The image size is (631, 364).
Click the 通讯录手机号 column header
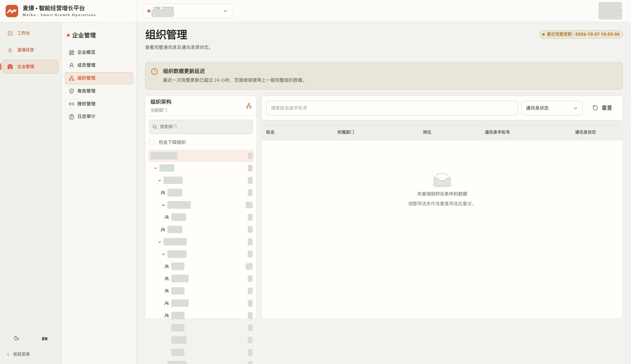[x=497, y=132]
